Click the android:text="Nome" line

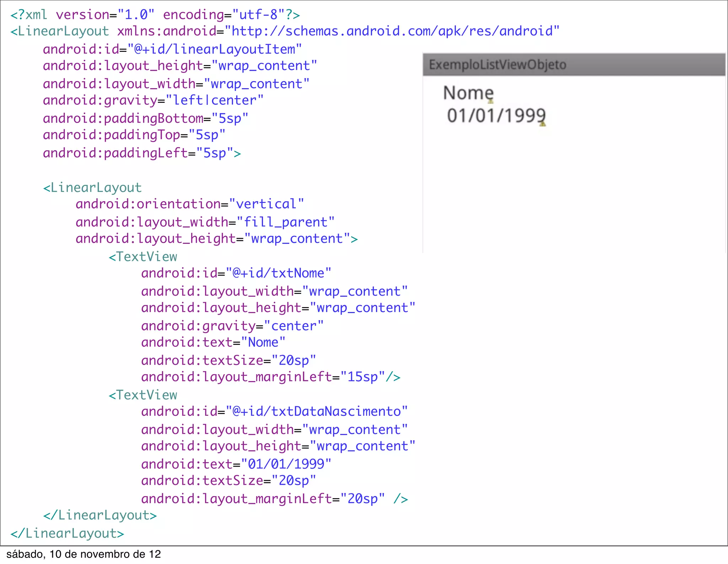(x=213, y=342)
